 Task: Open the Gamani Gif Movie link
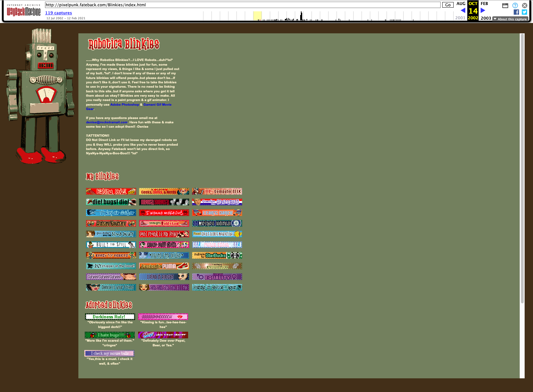157,105
